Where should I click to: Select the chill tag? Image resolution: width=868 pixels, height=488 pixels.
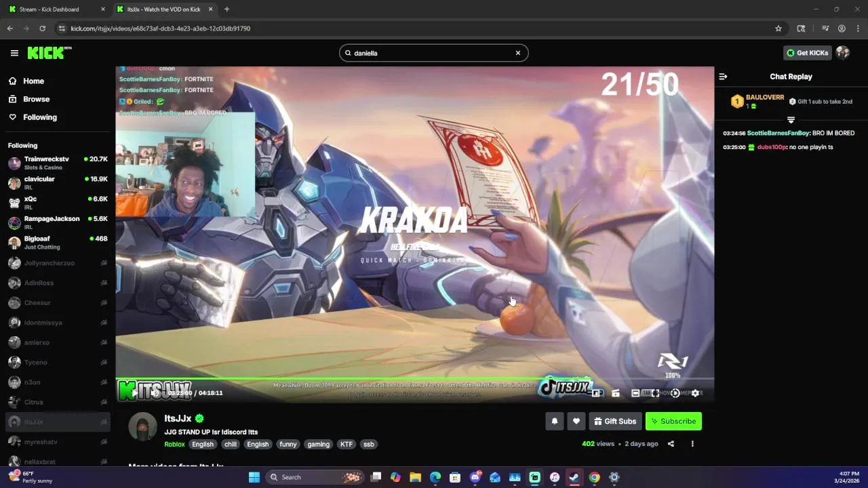click(231, 444)
